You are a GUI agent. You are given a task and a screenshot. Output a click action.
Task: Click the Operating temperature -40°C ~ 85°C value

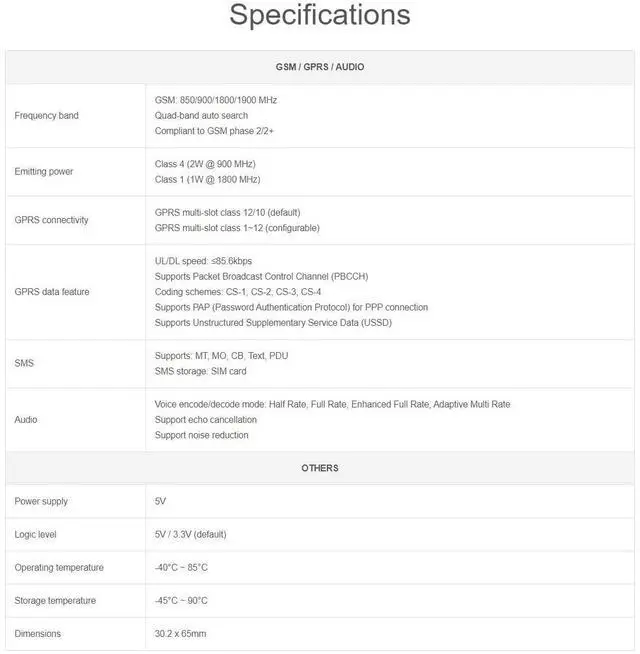pos(181,568)
